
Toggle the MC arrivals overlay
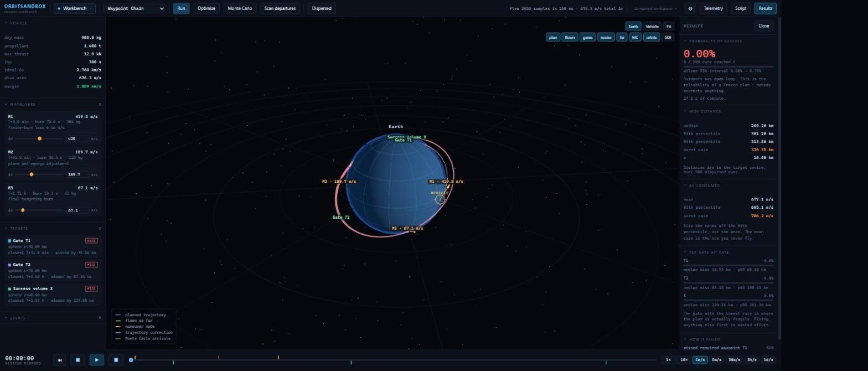click(635, 37)
